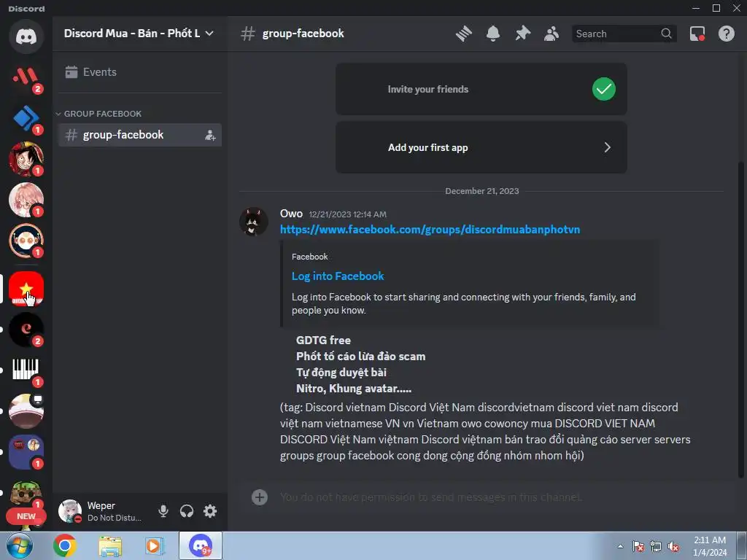
Task: Open the discordmuabanphotvn Facebook groups link
Action: pyautogui.click(x=430, y=230)
